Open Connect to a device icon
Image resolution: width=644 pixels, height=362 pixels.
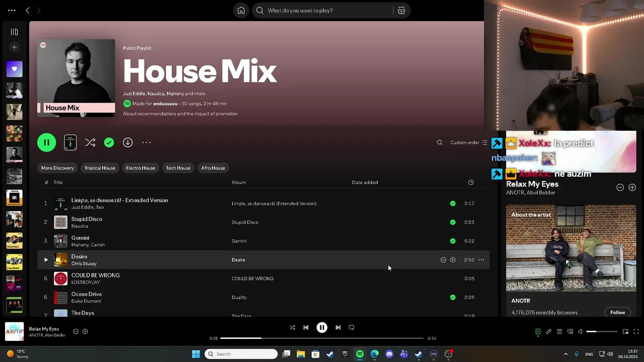point(570,331)
